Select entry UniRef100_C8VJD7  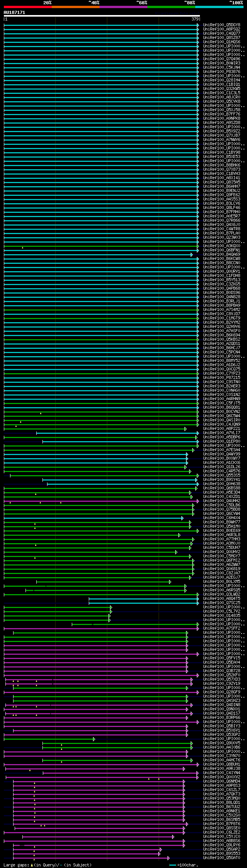(x=222, y=314)
